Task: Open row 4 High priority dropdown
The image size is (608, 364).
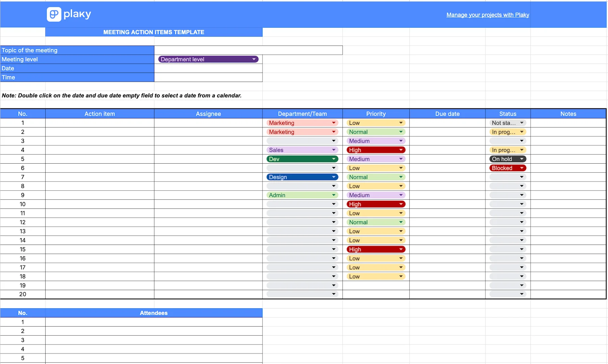Action: pyautogui.click(x=376, y=150)
